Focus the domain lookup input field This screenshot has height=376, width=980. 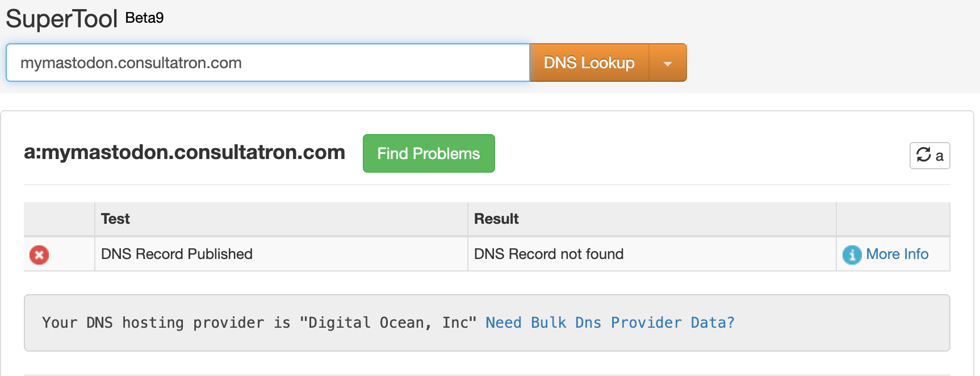click(x=267, y=63)
